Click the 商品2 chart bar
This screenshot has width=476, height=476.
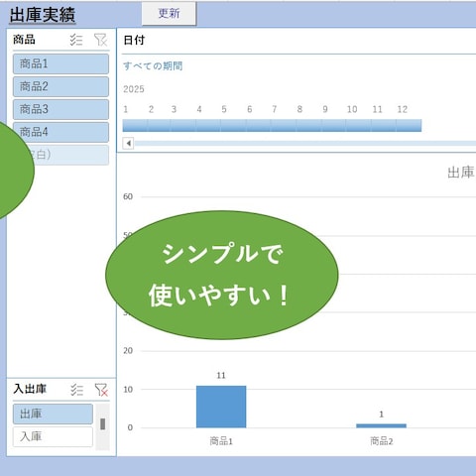tap(381, 425)
